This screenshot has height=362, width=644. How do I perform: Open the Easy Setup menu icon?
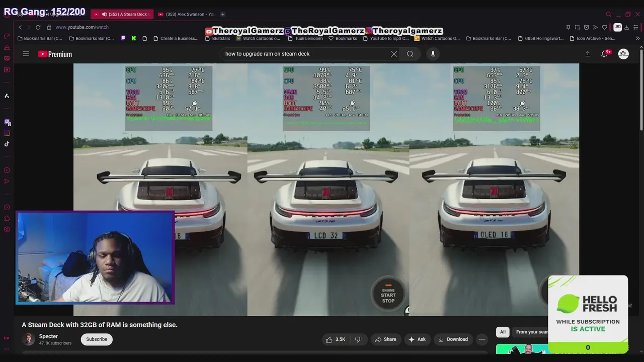[636, 27]
